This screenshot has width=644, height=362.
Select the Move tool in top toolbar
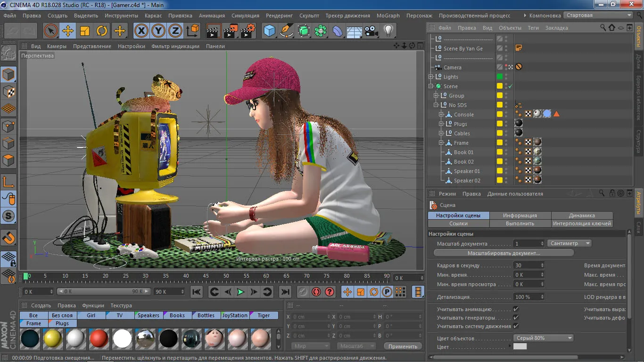click(x=68, y=31)
